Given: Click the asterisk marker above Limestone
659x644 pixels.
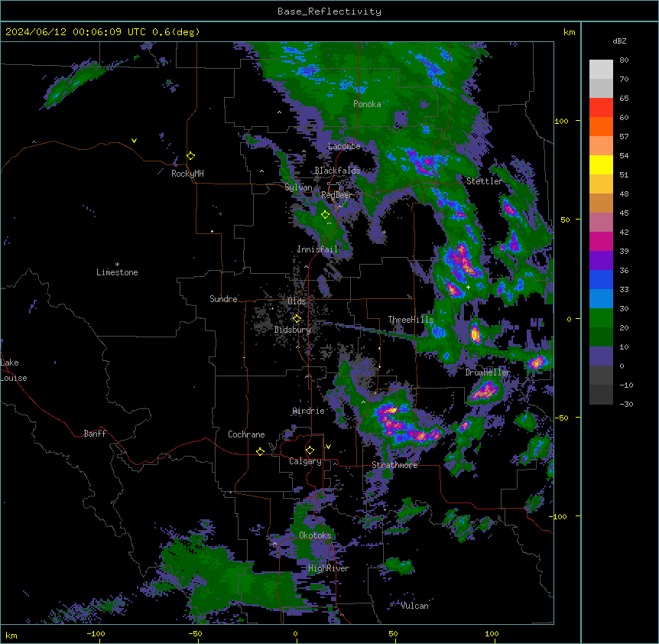Looking at the screenshot, I should click(117, 265).
